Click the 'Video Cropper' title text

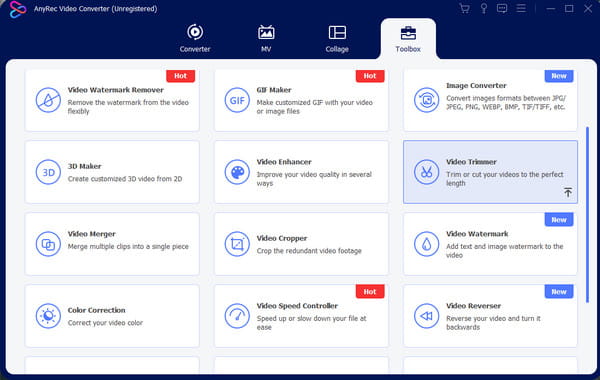coord(282,238)
